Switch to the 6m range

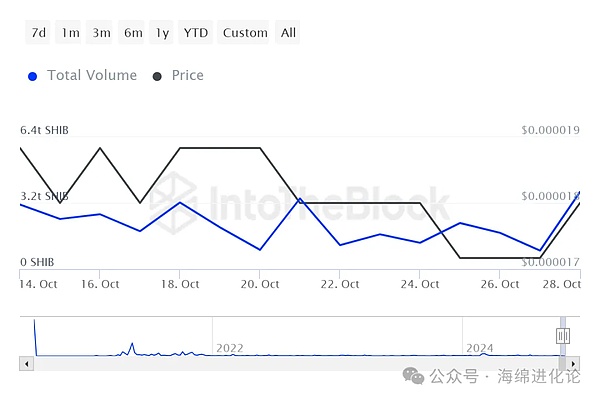(x=132, y=33)
